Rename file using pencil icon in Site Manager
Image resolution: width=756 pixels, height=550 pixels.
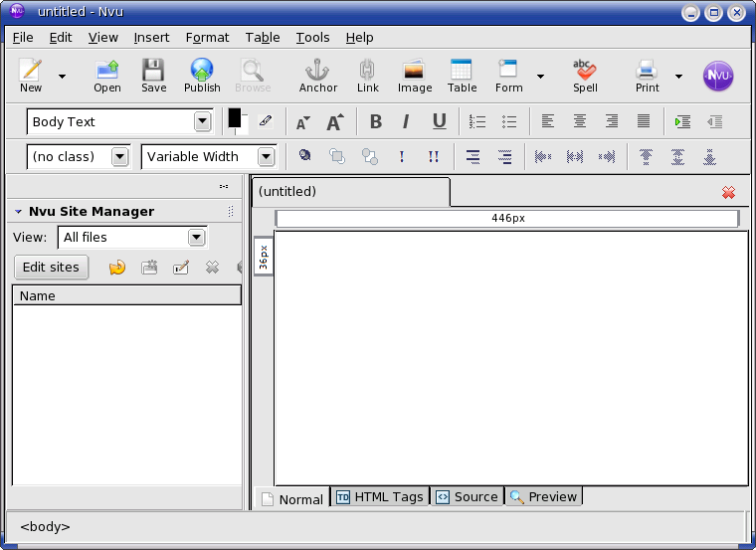coord(181,268)
